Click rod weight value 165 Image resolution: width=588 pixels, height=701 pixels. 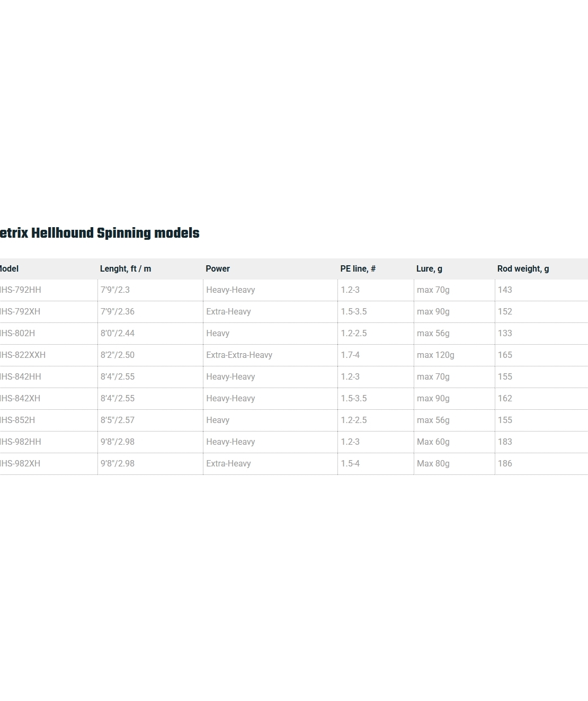505,355
